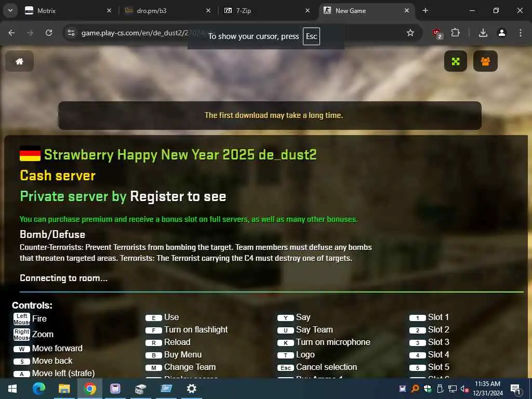Open the Windows Start menu
The image size is (532, 399).
[12, 389]
